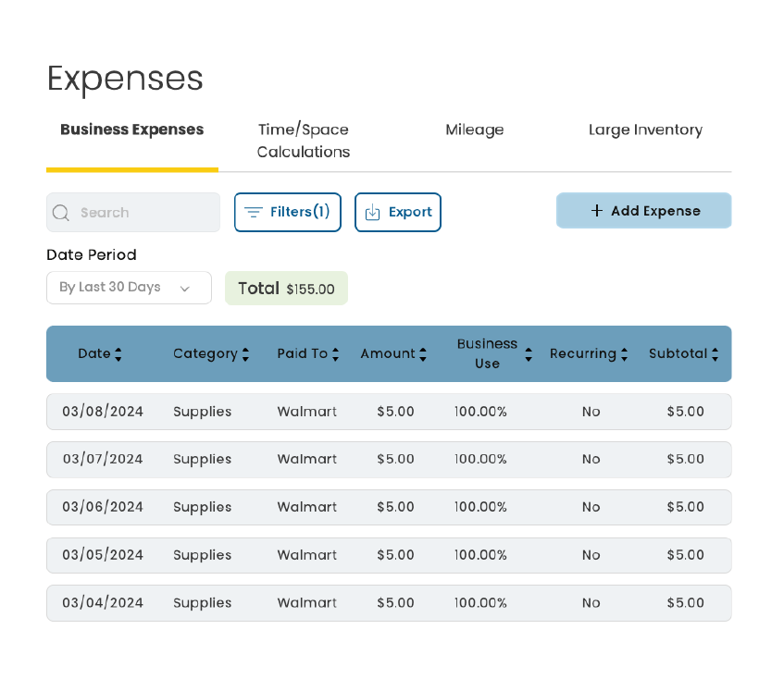Open the Mileage tab
Viewport: 784px width, 679px height.
(474, 130)
